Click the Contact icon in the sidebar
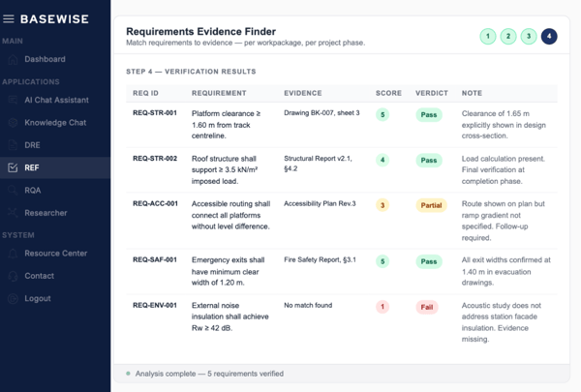This screenshot has width=581, height=392. tap(13, 276)
